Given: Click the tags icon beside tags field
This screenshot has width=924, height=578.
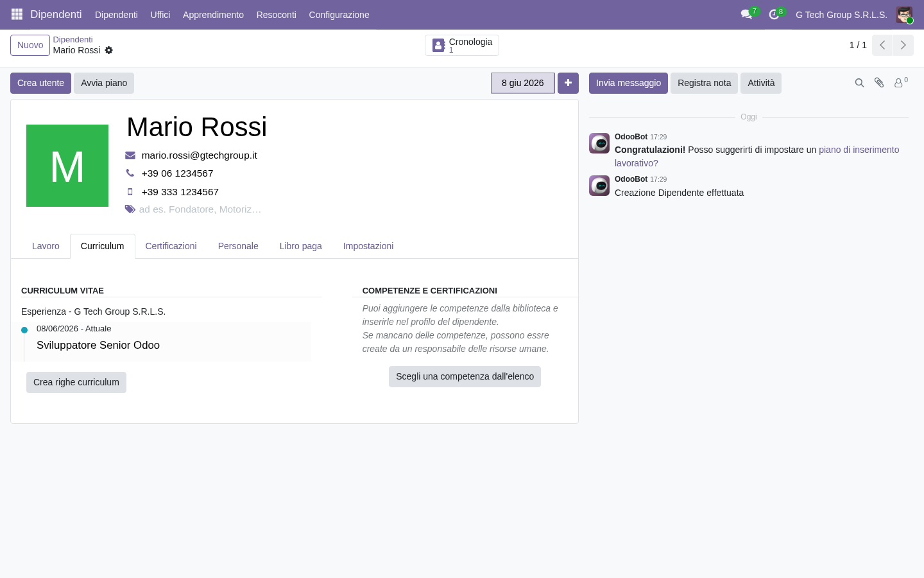Looking at the screenshot, I should pos(130,209).
